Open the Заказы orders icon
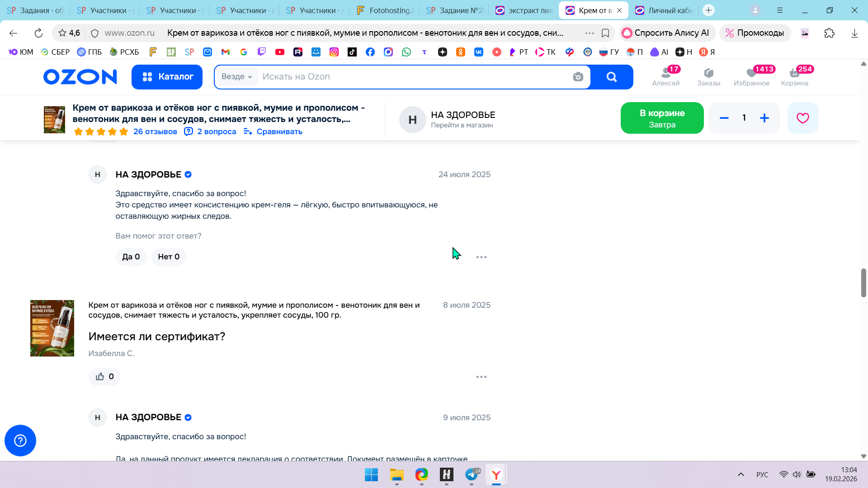Viewport: 868px width, 488px height. click(708, 76)
